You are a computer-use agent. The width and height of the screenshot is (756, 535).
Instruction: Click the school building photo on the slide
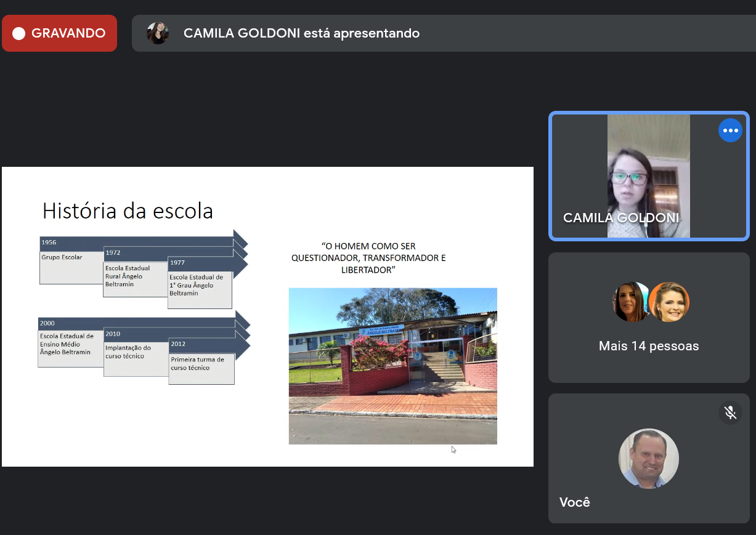click(392, 366)
